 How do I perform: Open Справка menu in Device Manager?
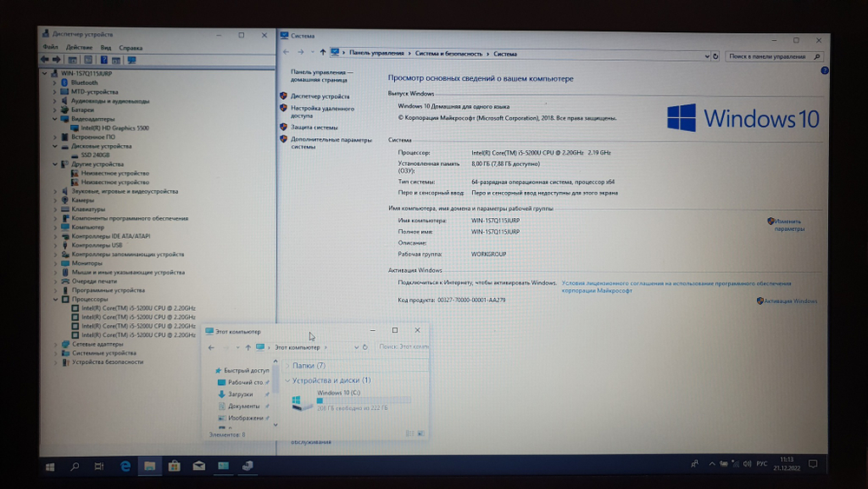pos(131,48)
